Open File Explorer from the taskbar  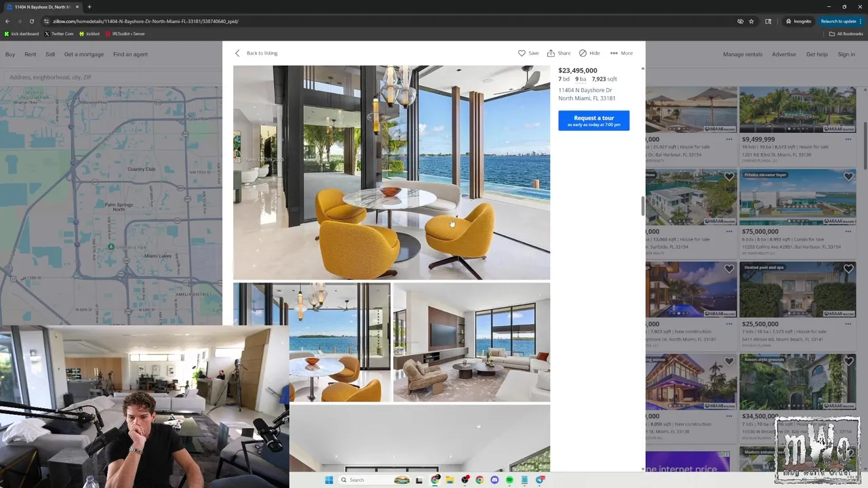click(449, 480)
